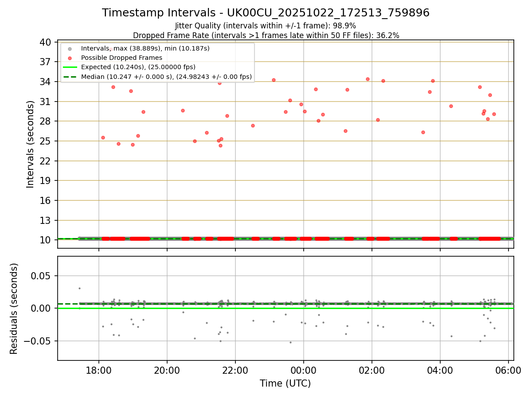Select the "Dropped Frame Rate" 36.2% subtitle line
This screenshot has height=399, width=532.
[x=266, y=35]
